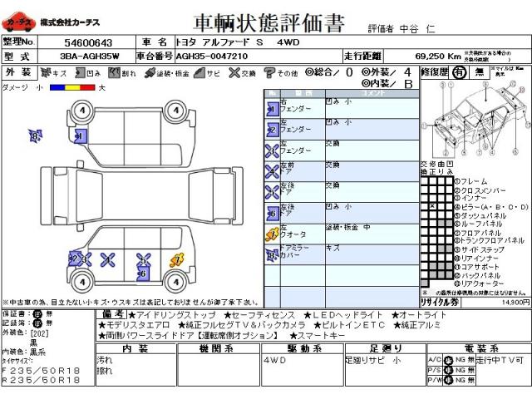
Task: Click the red segment of damage scale
Action: point(87,87)
